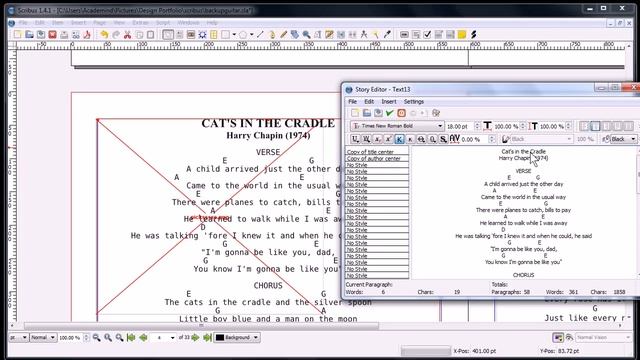Click the Print icon in main toolbar
Viewport: 640px width, 360px height.
(x=64, y=35)
